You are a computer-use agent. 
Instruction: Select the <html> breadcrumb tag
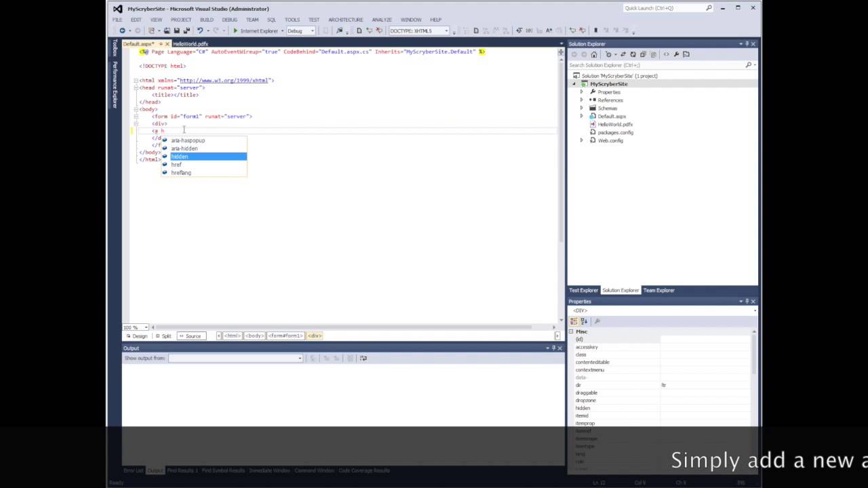(232, 336)
